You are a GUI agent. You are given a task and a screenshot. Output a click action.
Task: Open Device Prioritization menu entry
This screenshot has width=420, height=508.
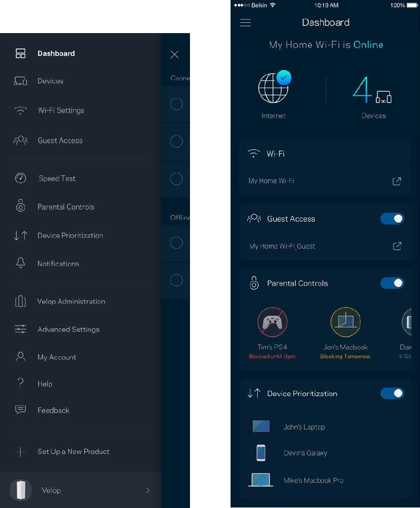(x=70, y=235)
